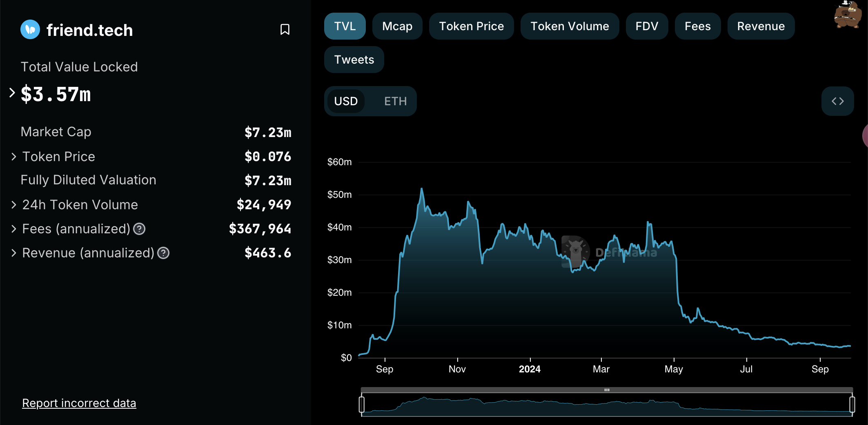Image resolution: width=868 pixels, height=425 pixels.
Task: Click the May x-axis label
Action: [x=674, y=369]
